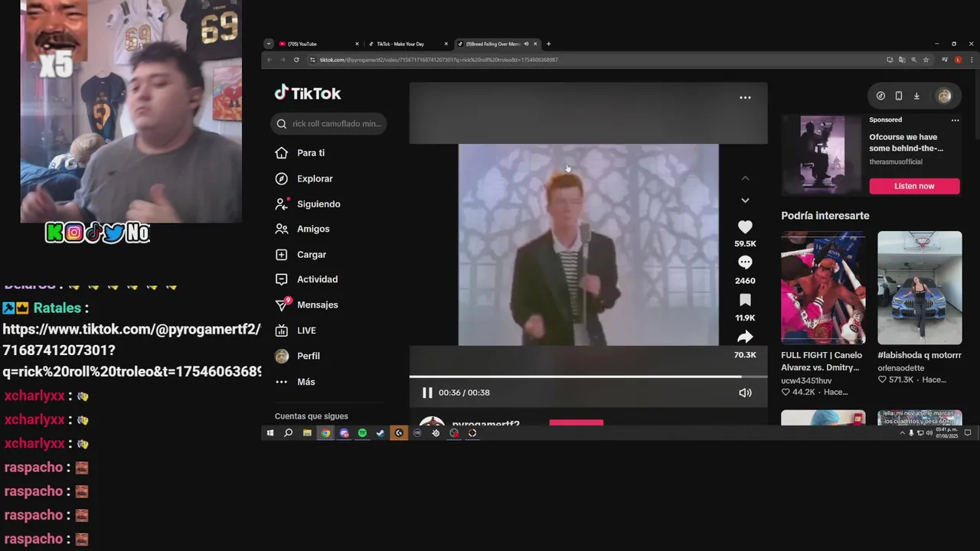Open ucw43451huv account link

pyautogui.click(x=806, y=380)
